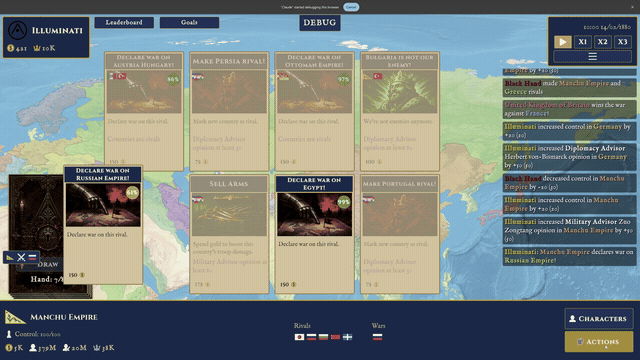The image size is (640, 360).
Task: Click the 61% chance badge on Russian Empire card
Action: coord(132,192)
